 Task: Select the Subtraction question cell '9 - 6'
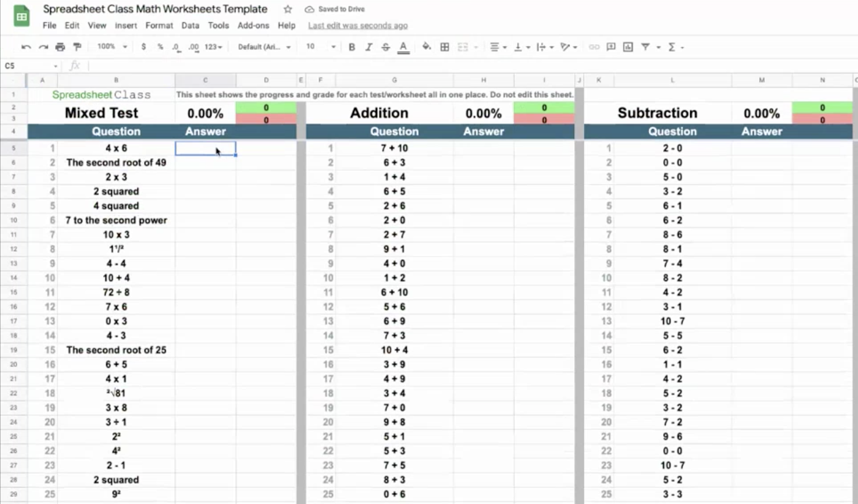(x=672, y=437)
